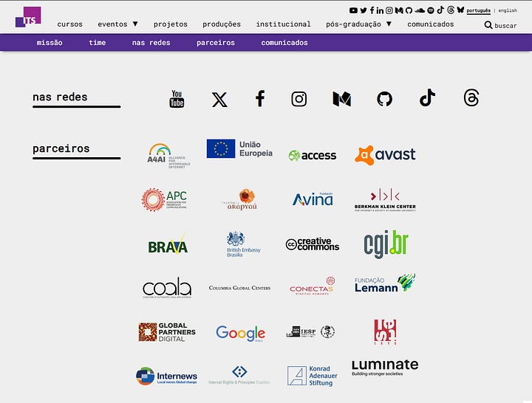This screenshot has width=532, height=403.
Task: Open the header Medium icon
Action: pyautogui.click(x=399, y=10)
